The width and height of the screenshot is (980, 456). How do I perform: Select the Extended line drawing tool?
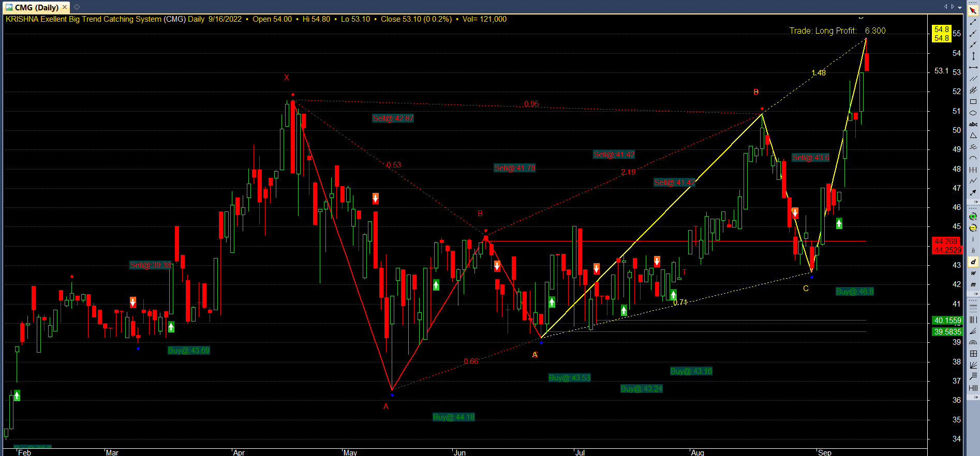973,45
